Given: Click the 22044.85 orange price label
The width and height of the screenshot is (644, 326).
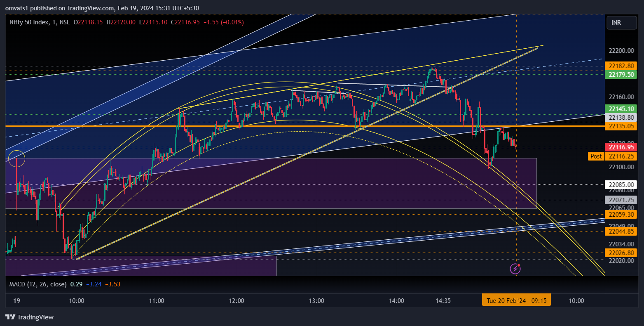Looking at the screenshot, I should (x=621, y=232).
